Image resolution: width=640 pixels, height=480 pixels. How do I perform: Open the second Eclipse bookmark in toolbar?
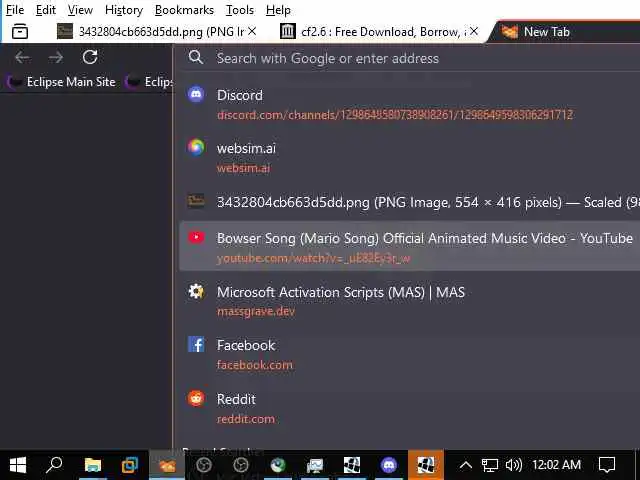(149, 82)
